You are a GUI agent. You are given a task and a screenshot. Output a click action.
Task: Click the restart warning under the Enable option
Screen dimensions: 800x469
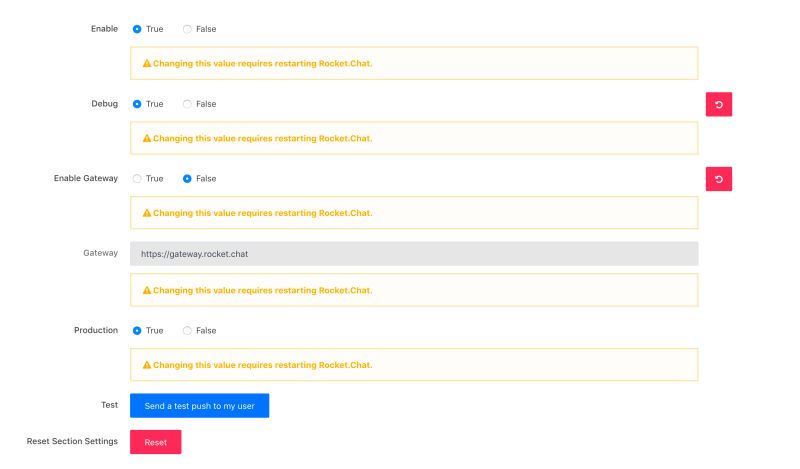tap(414, 63)
